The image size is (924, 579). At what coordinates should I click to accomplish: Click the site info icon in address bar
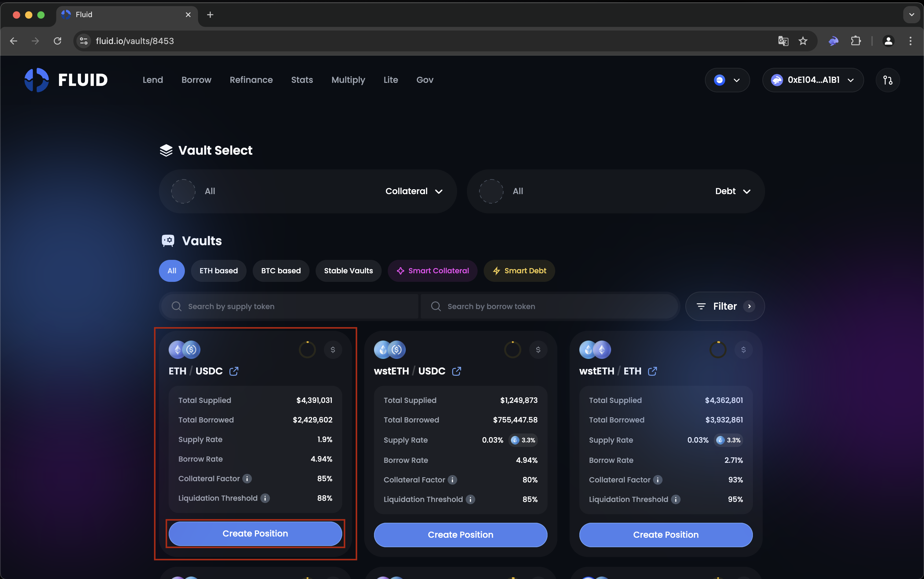click(x=84, y=41)
